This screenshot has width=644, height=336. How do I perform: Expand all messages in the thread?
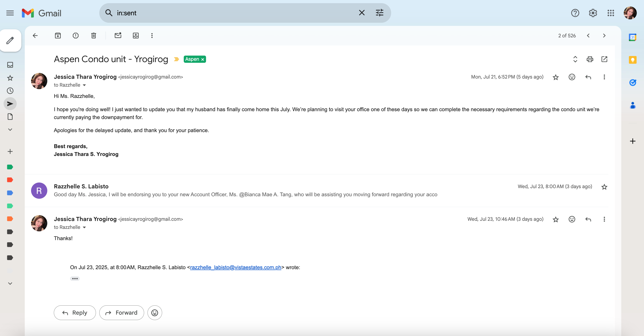tap(575, 59)
